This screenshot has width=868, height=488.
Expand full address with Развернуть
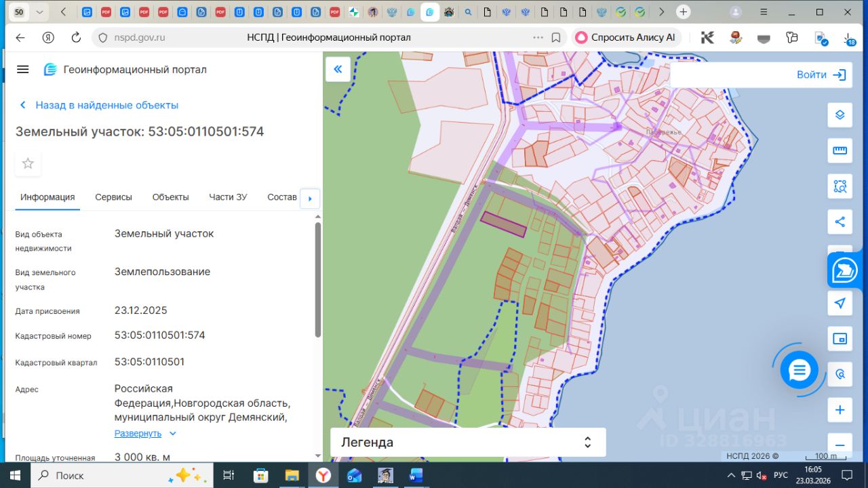(x=138, y=433)
